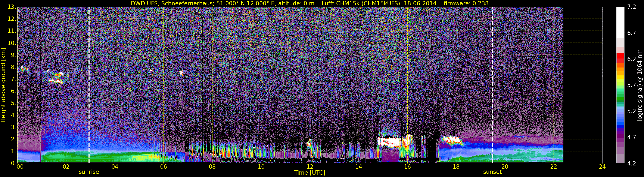Image resolution: width=644 pixels, height=177 pixels.
Task: Click the time axis tick "12"
Action: point(310,167)
